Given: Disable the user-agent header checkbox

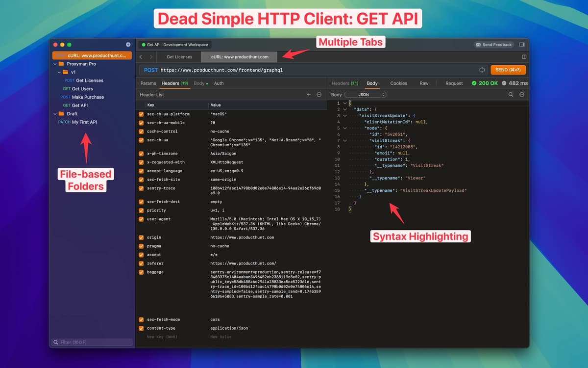Looking at the screenshot, I should (141, 219).
